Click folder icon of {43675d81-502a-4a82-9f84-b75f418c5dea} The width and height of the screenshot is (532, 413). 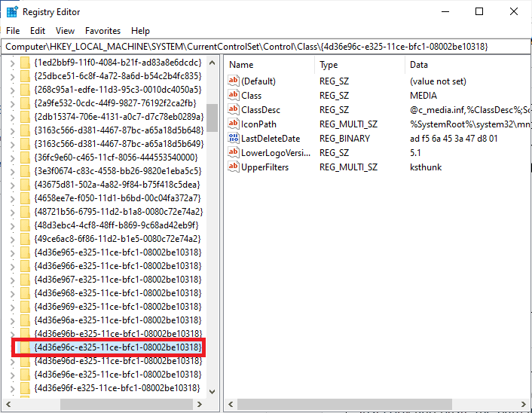(25, 185)
